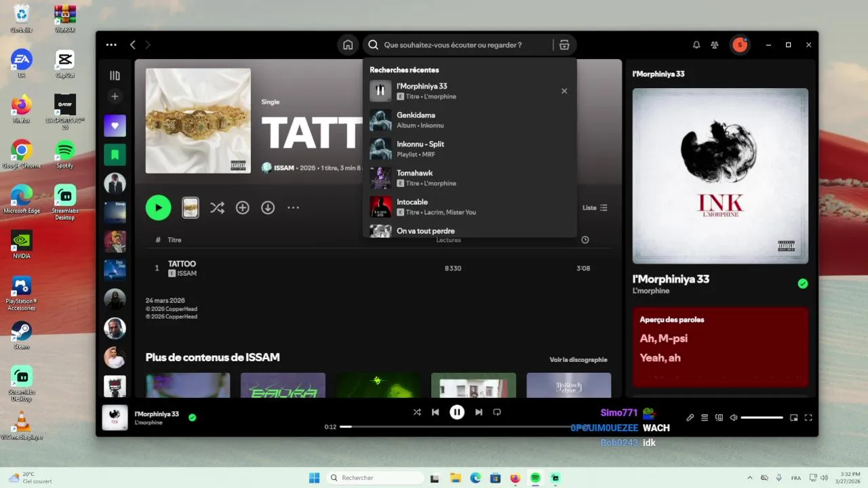Show hidden system tray icons chevron
This screenshot has width=868, height=488.
click(x=749, y=478)
